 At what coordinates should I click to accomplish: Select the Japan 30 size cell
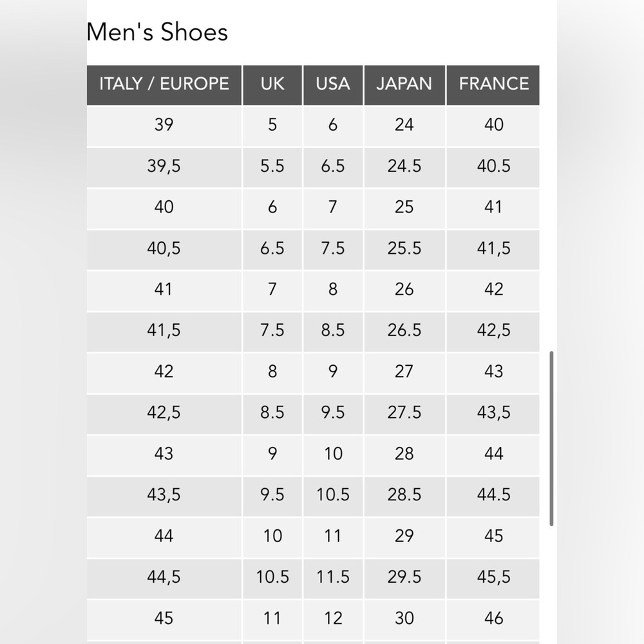[x=404, y=618]
